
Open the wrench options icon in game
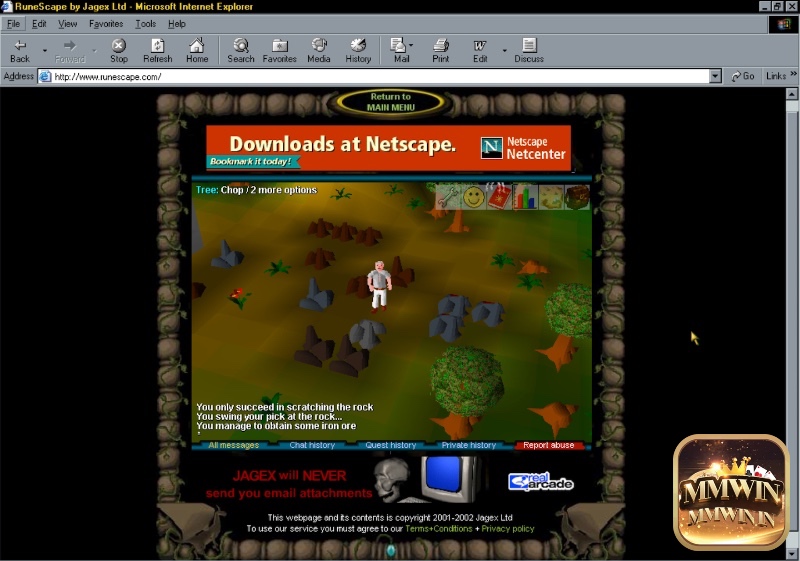coord(447,197)
